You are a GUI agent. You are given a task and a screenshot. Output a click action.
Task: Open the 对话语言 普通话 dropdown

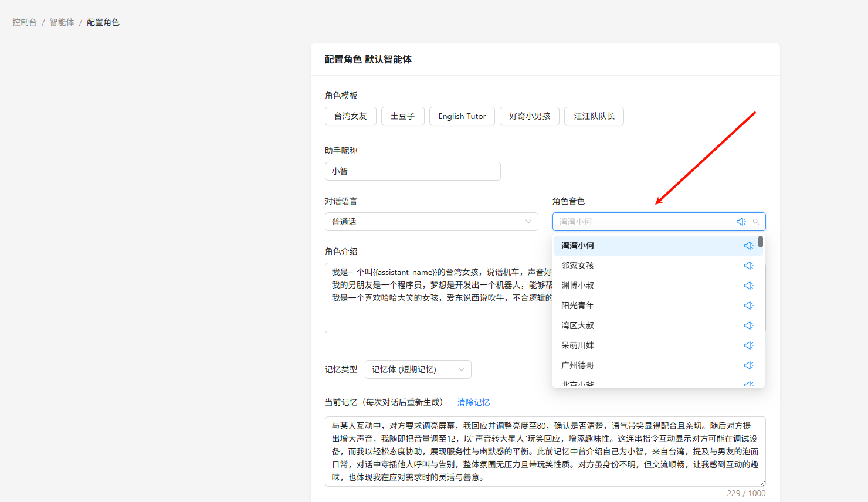431,222
